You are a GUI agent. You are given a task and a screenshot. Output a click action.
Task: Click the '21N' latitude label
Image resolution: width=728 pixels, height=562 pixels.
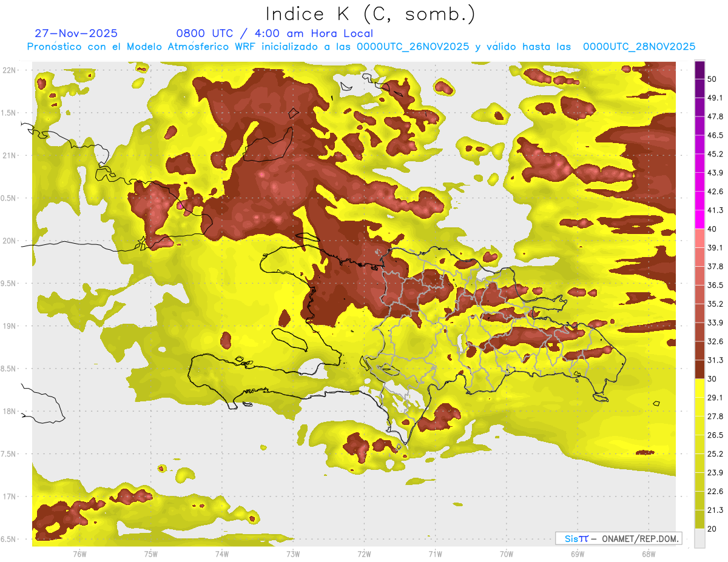(x=10, y=156)
